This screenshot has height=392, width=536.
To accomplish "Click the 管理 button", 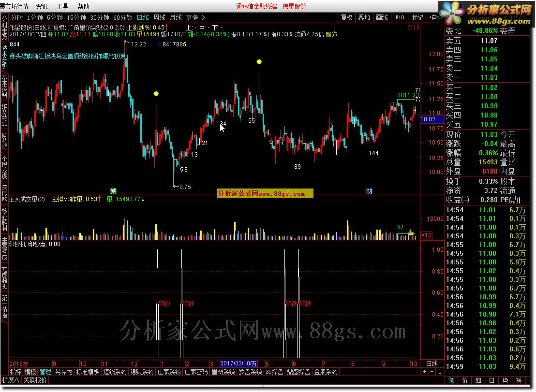I will 45,372.
